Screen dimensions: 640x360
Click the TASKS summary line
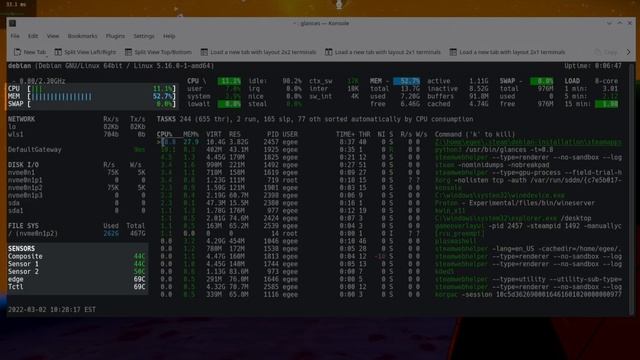(315, 119)
